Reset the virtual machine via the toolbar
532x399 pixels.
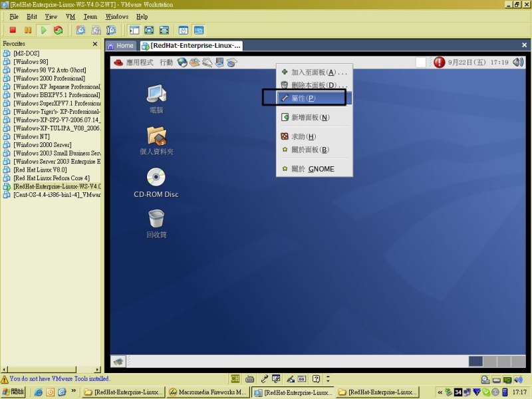[59, 30]
